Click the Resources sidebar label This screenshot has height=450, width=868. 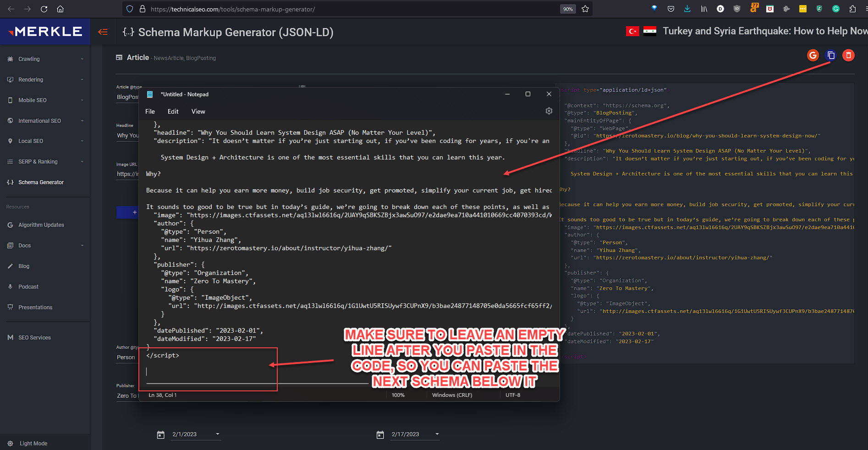click(17, 207)
